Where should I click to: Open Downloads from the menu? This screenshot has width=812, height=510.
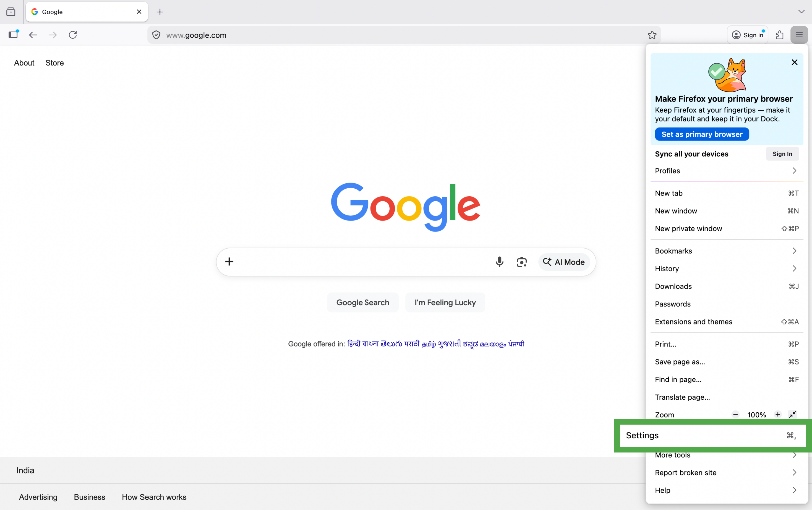pos(727,286)
